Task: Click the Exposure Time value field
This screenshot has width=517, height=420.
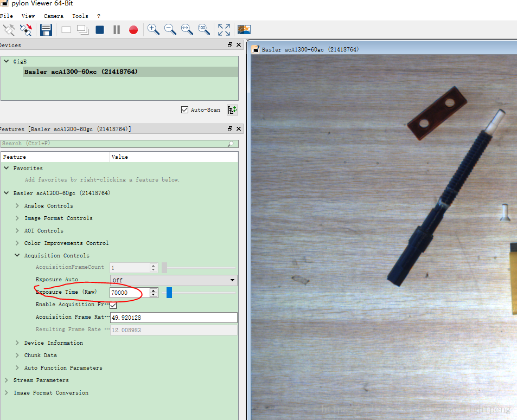Action: point(130,293)
